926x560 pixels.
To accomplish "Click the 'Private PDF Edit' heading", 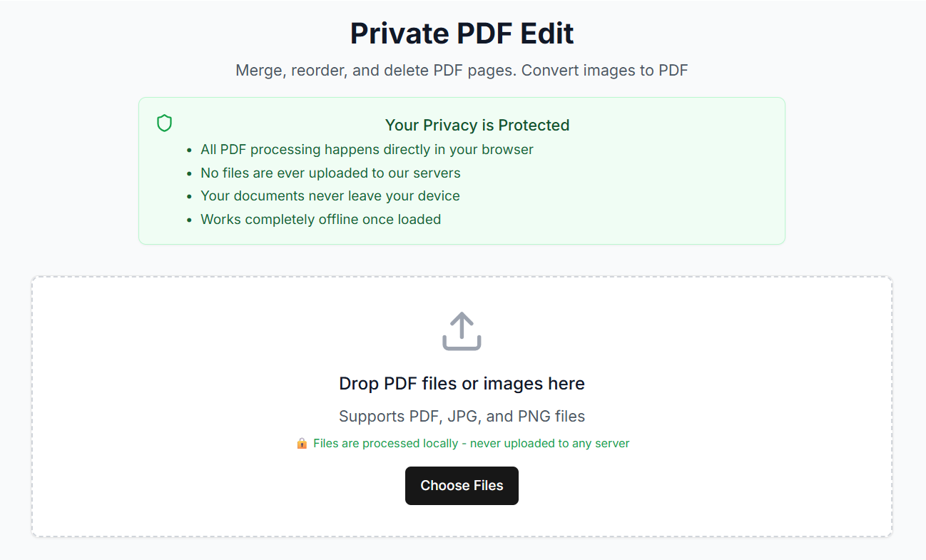I will tap(462, 33).
